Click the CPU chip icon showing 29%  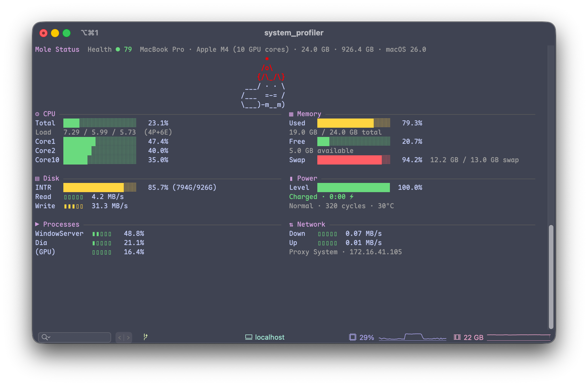click(x=352, y=337)
